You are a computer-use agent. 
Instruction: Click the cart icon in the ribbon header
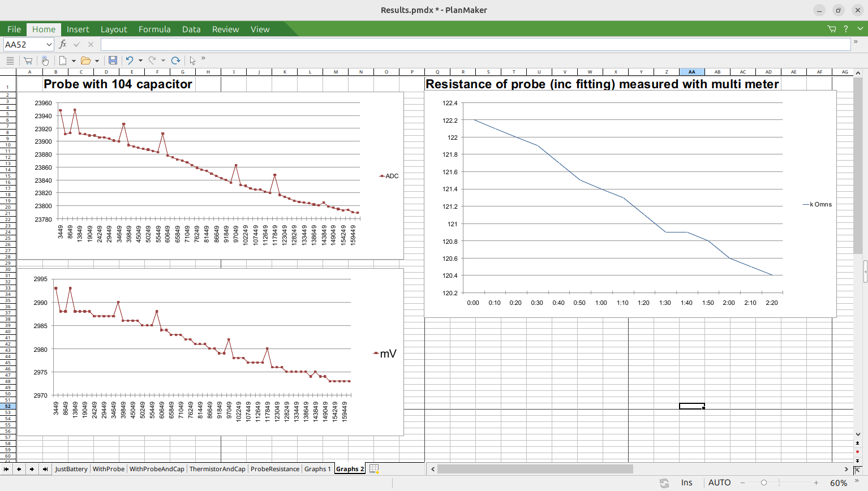point(832,29)
